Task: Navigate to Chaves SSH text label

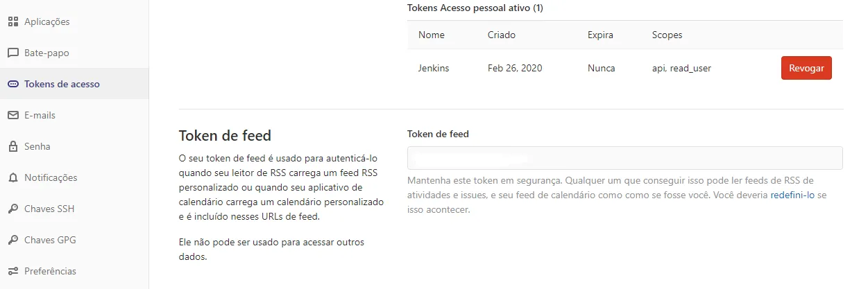Action: point(49,209)
